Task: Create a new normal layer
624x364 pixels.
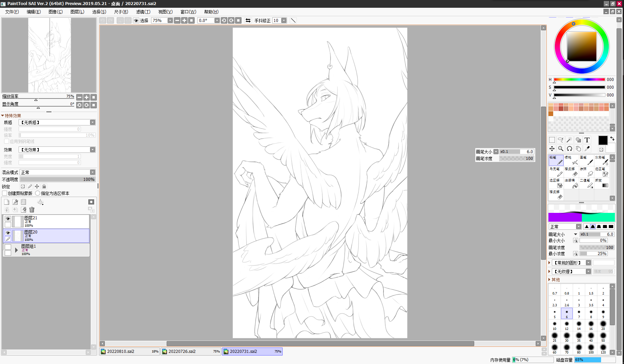Action: (x=6, y=202)
